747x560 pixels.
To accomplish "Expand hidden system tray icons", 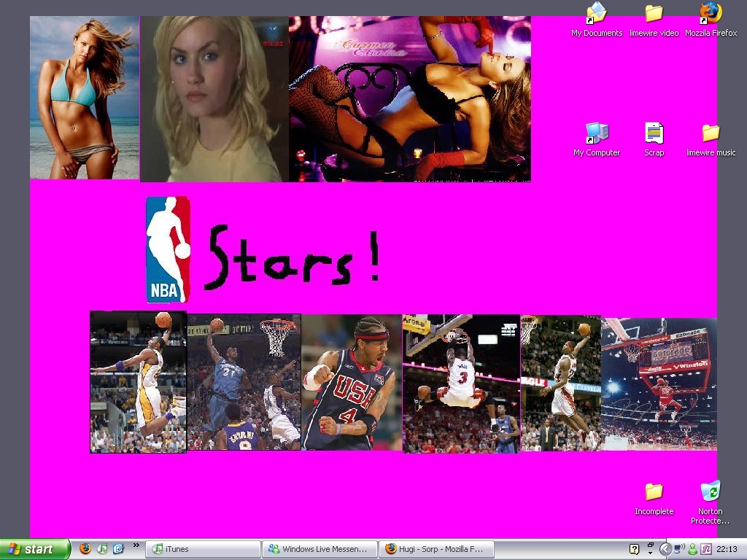I will (665, 549).
